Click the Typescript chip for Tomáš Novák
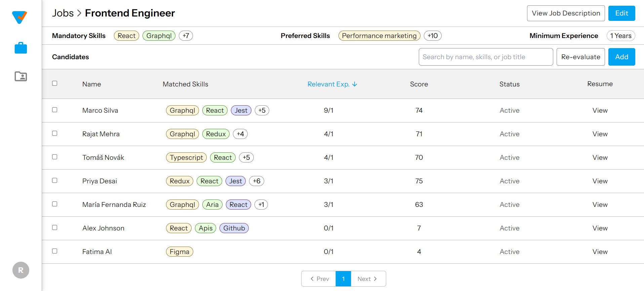 pyautogui.click(x=186, y=157)
